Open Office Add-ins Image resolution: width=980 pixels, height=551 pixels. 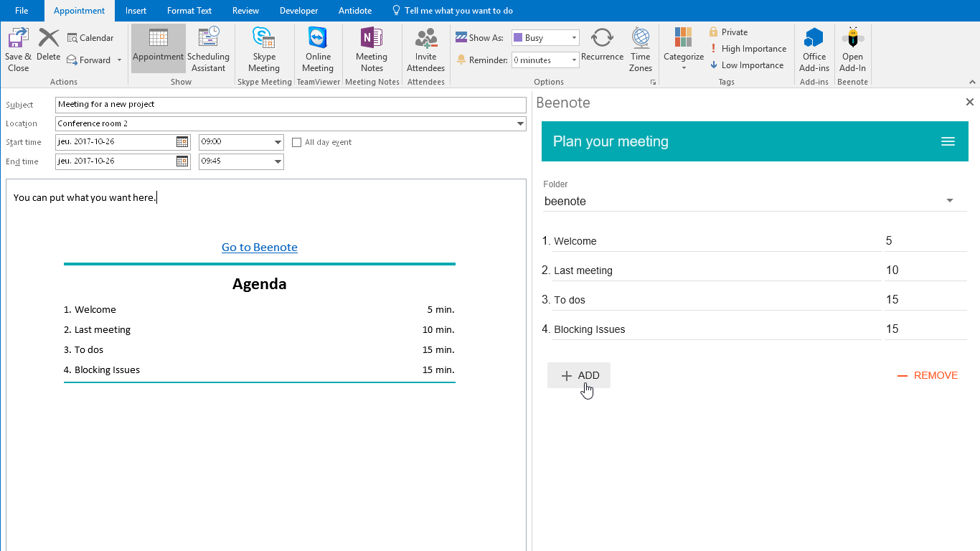[x=814, y=50]
